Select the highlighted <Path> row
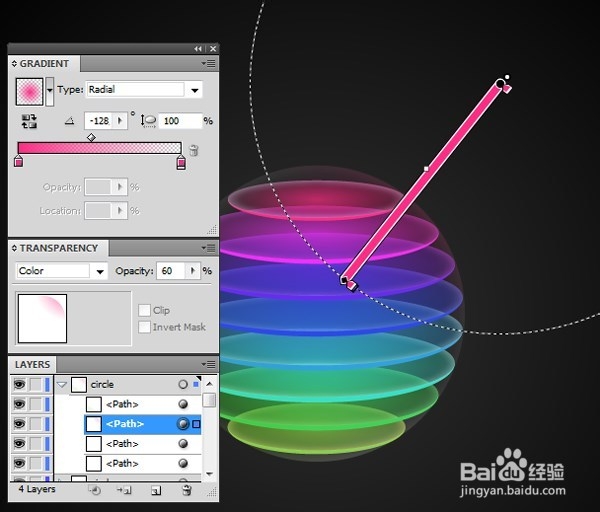This screenshot has height=512, width=600. click(142, 424)
